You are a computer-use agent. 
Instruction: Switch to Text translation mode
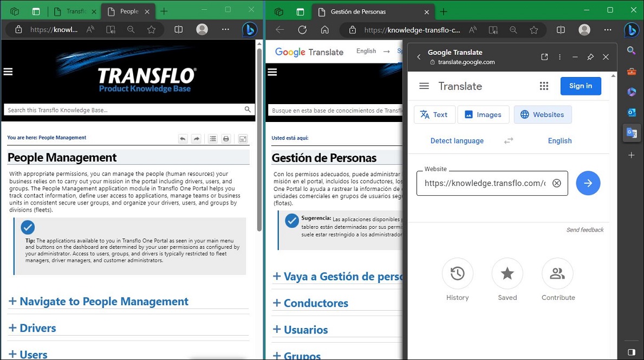(x=434, y=114)
